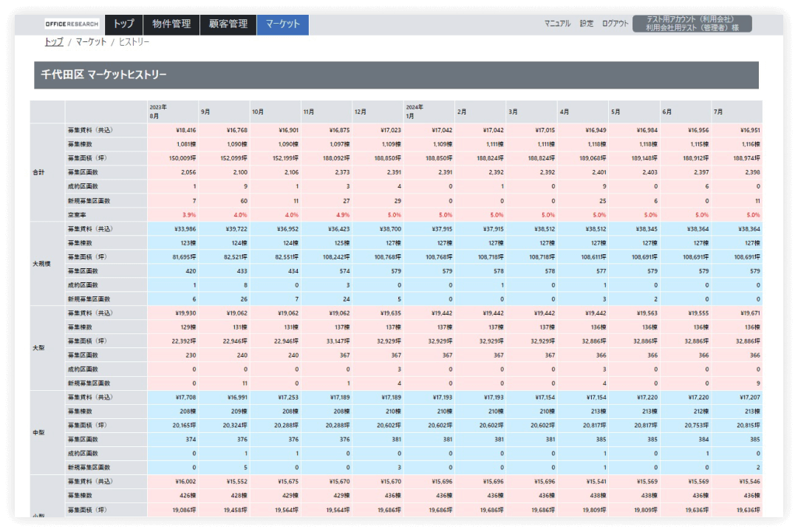This screenshot has height=532, width=798.
Task: Select the 2024年 1月 column header
Action: pos(429,112)
